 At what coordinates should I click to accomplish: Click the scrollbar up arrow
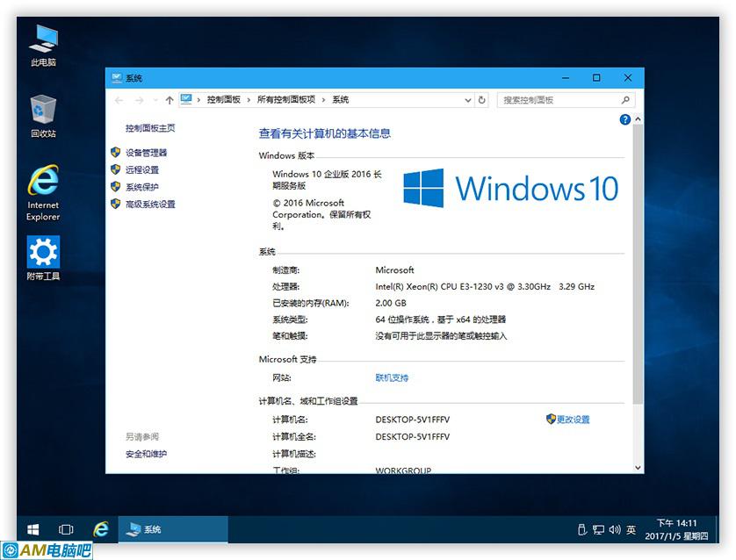[638, 119]
